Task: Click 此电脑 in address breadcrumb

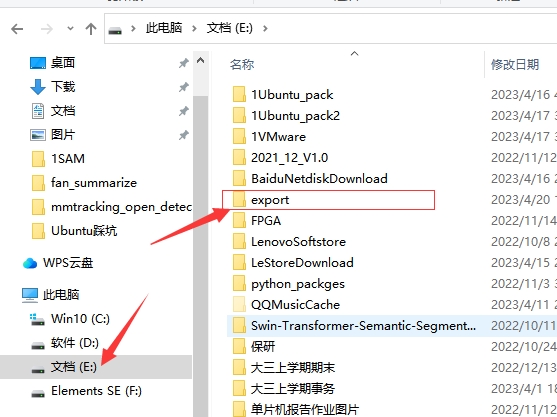Action: tap(164, 28)
